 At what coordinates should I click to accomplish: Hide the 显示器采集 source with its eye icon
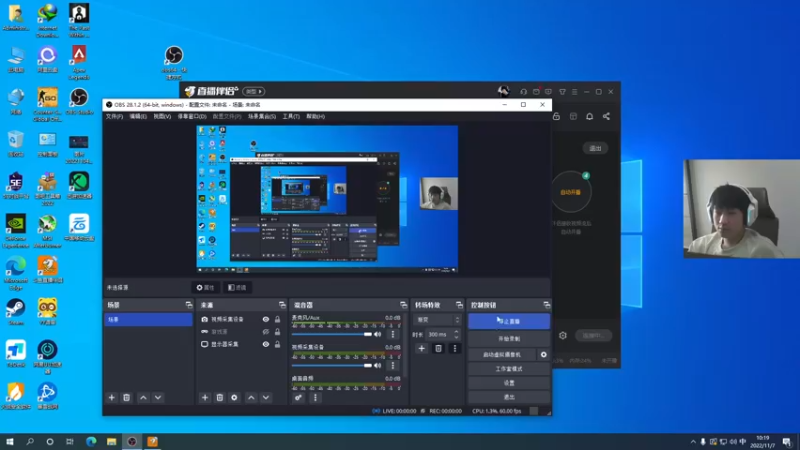tap(266, 344)
